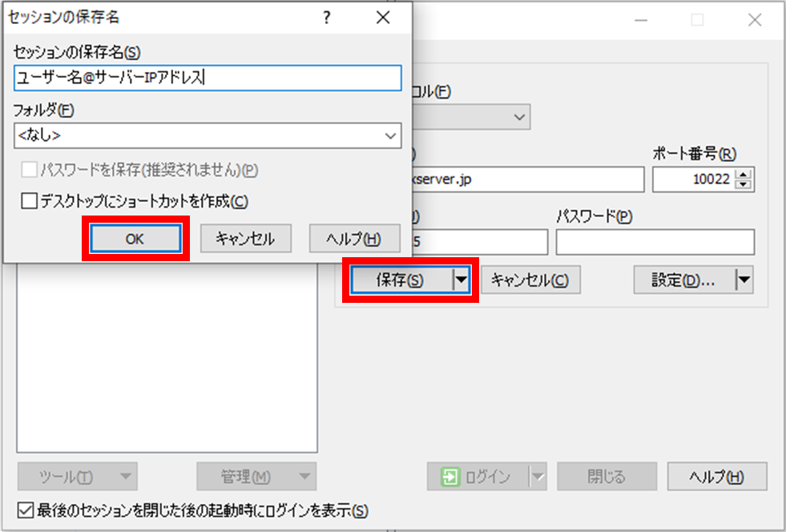Screen dimensions: 786x532
Task: Click OK to confirm the session name
Action: [135, 238]
